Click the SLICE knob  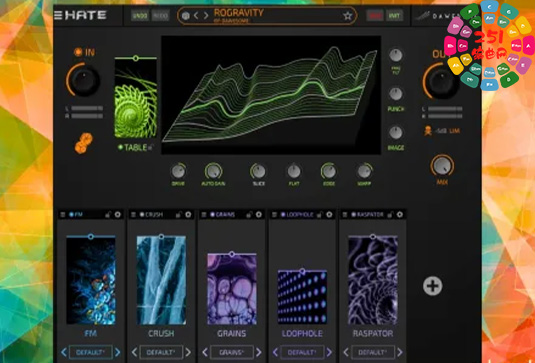click(x=258, y=172)
